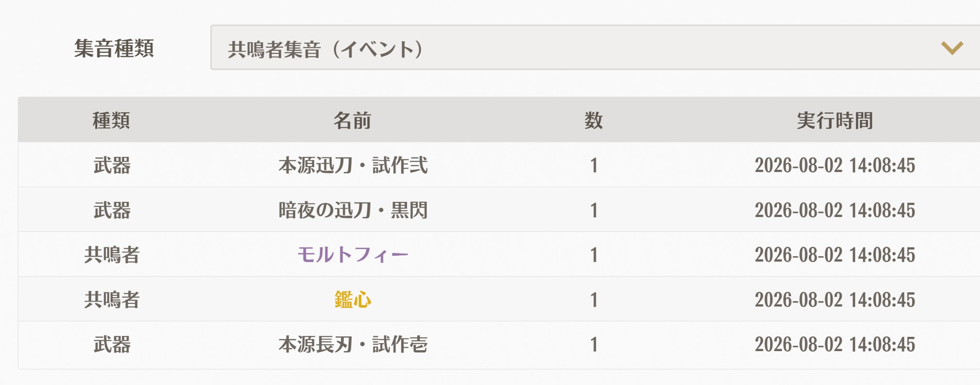The height and width of the screenshot is (385, 980).
Task: Select the 本源迅刀・試作弐 weapon row
Action: coord(499,165)
